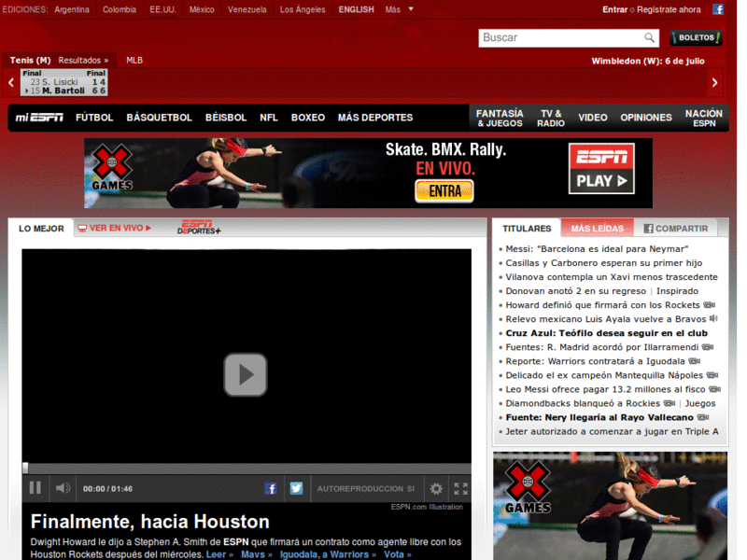Click video icon next to Iguodala headline

click(x=694, y=361)
